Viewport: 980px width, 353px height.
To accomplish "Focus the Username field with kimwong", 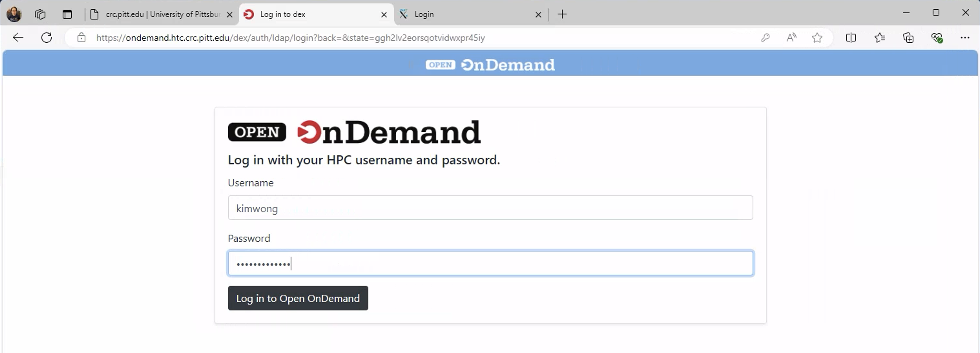I will click(x=490, y=208).
